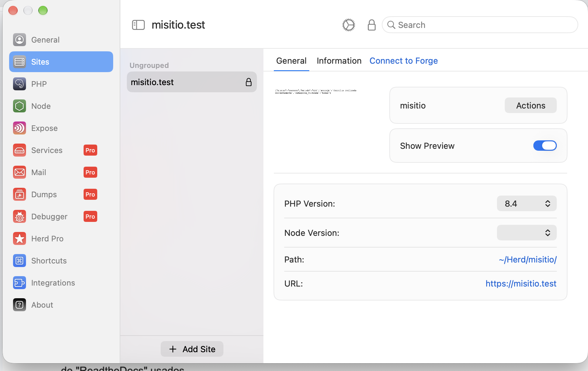Open the Debugger bug icon item

[x=61, y=216]
